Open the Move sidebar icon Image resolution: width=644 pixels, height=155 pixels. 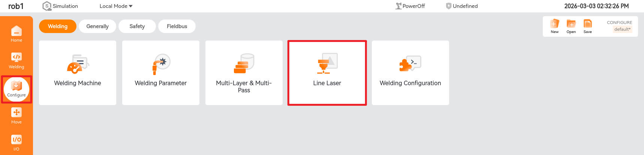click(16, 116)
